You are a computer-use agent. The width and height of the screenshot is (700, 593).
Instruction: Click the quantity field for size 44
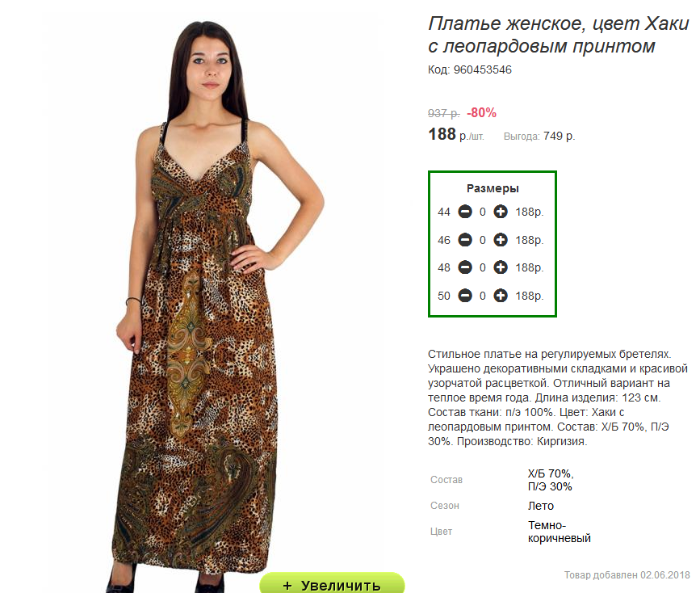(483, 212)
